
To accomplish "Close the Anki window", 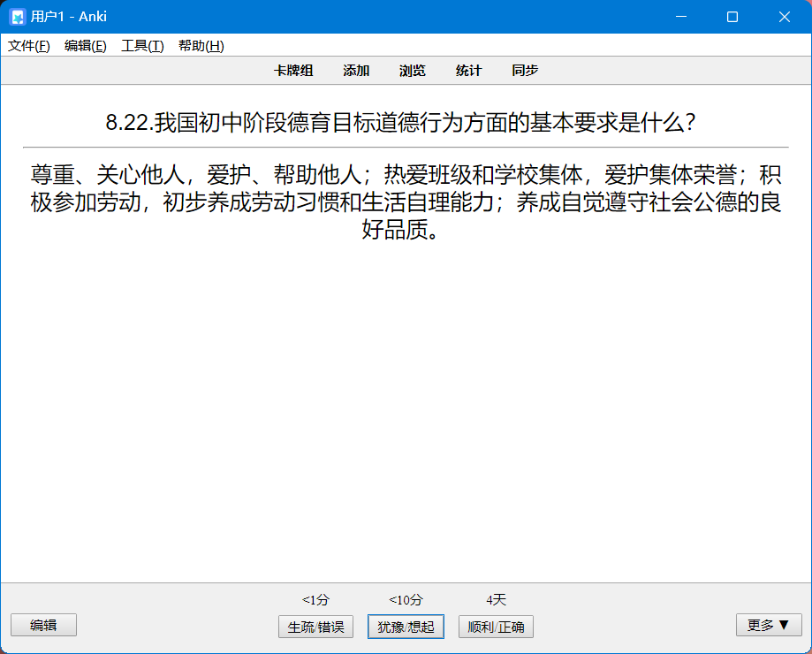I will tap(785, 17).
